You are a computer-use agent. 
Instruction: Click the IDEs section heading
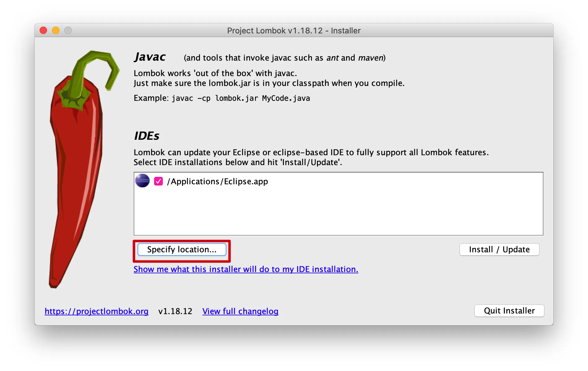click(146, 136)
